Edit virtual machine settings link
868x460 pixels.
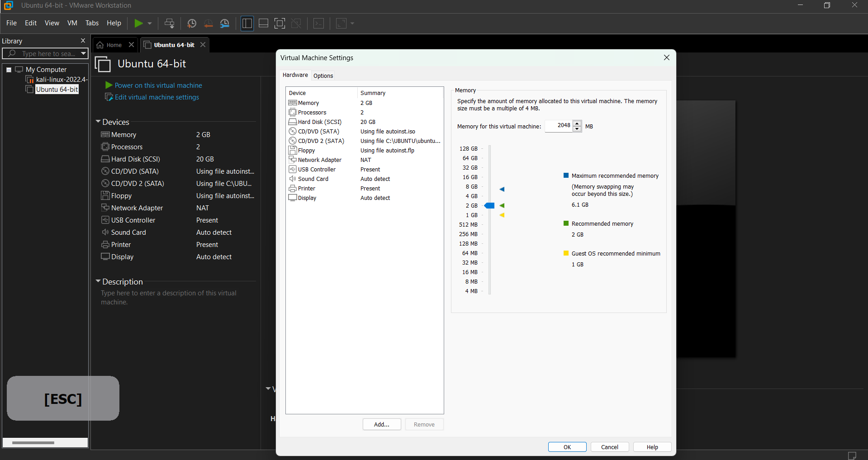tap(156, 97)
